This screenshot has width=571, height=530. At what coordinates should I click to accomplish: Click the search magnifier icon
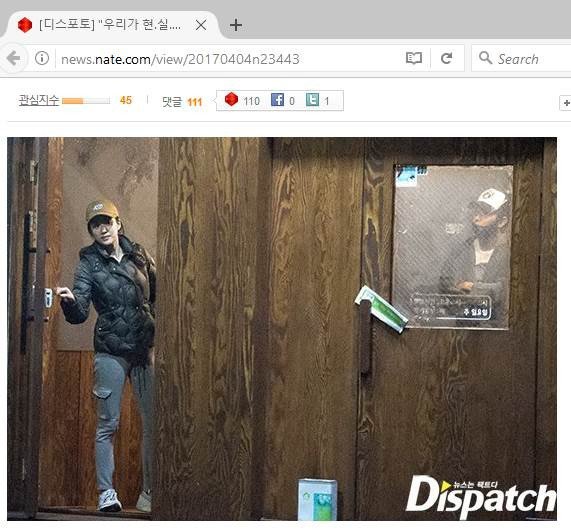(485, 58)
